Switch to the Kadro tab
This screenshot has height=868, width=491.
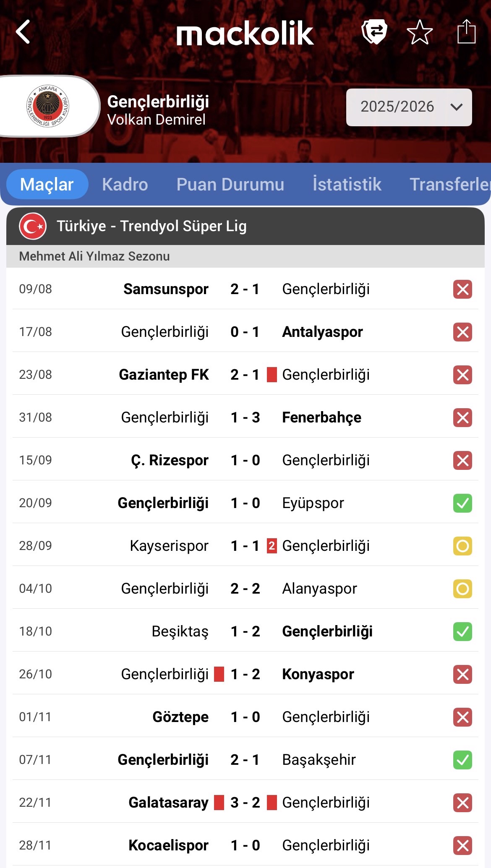coord(125,185)
